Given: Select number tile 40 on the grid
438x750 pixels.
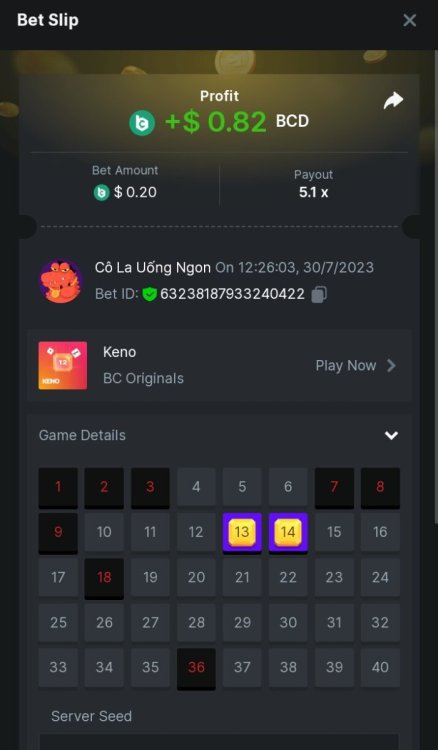Looking at the screenshot, I should point(380,668).
